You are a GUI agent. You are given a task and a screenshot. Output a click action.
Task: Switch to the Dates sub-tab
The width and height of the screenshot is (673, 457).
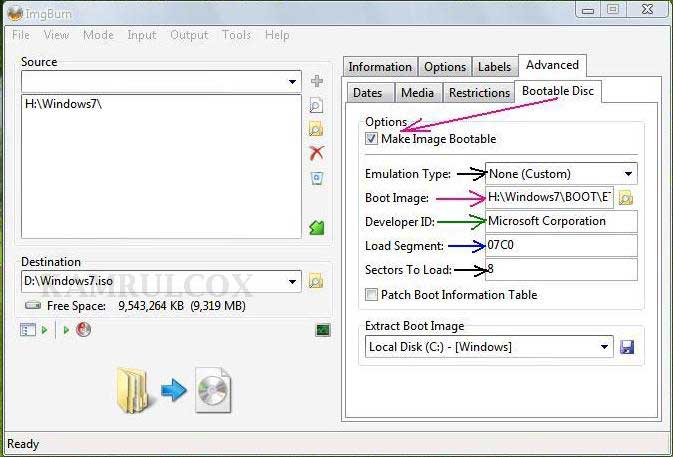(368, 93)
